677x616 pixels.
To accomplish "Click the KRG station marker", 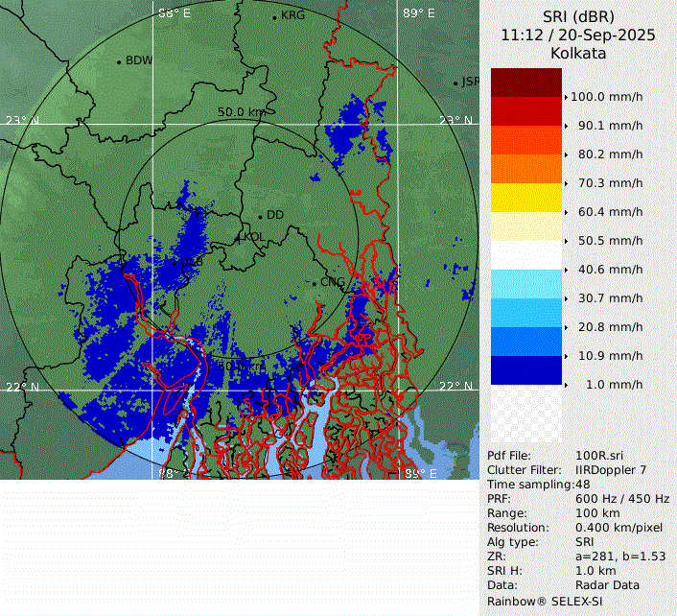I will coord(274,17).
